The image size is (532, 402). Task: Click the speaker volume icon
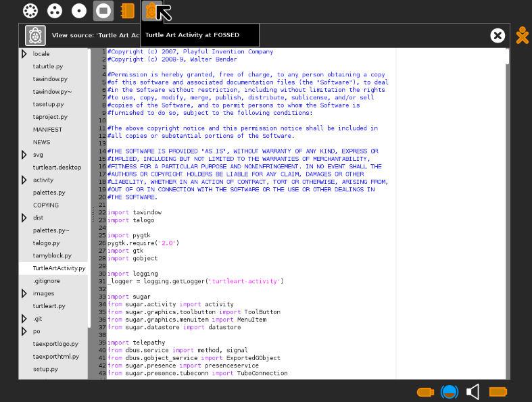coord(473,392)
